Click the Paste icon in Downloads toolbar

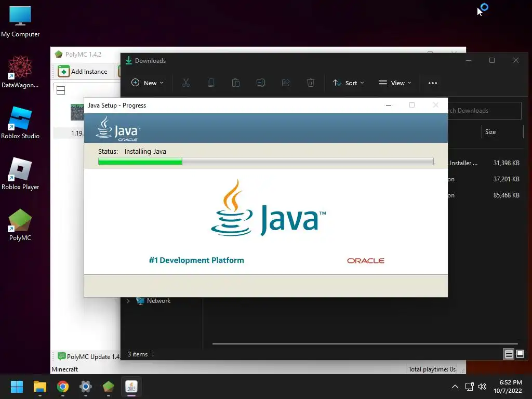point(236,83)
